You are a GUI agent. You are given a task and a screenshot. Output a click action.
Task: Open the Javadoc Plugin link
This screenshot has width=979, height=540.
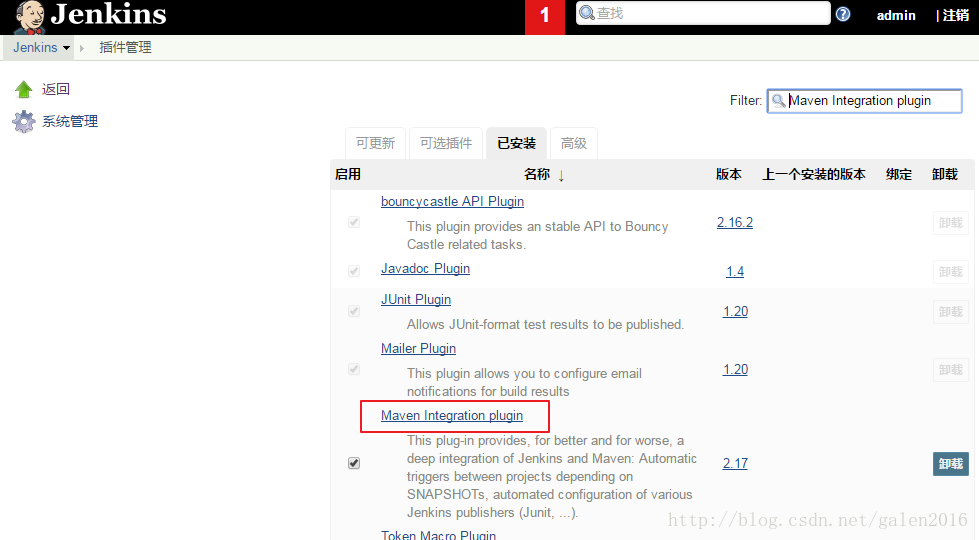coord(425,268)
